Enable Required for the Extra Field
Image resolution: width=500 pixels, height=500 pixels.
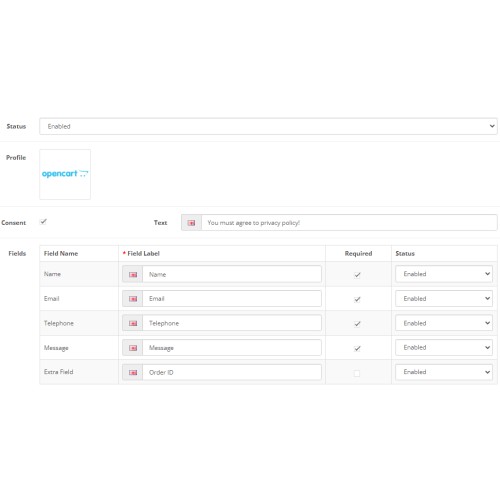pos(357,373)
